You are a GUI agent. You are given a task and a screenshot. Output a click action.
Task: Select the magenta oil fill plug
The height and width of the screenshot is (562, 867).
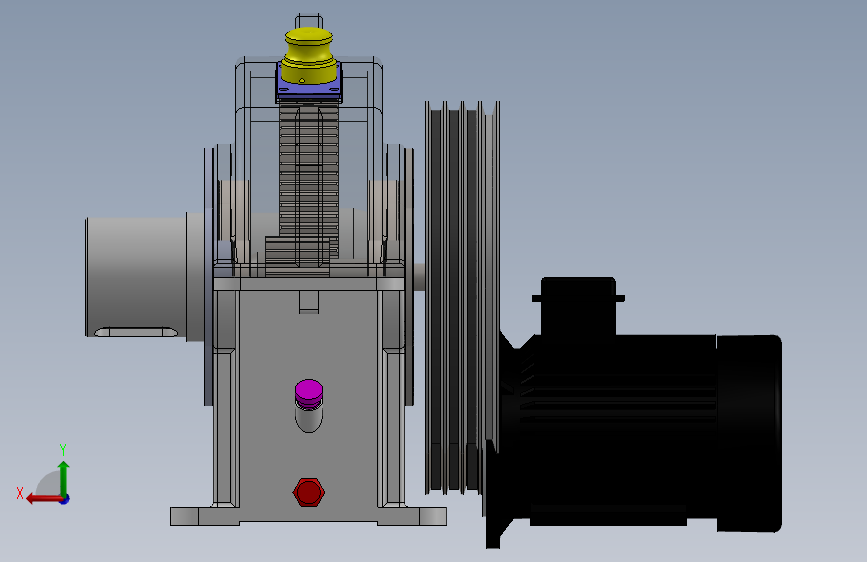[309, 393]
